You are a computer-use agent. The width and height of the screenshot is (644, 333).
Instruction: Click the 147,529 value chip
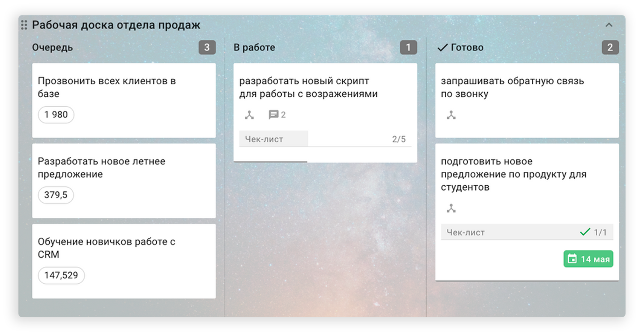61,275
